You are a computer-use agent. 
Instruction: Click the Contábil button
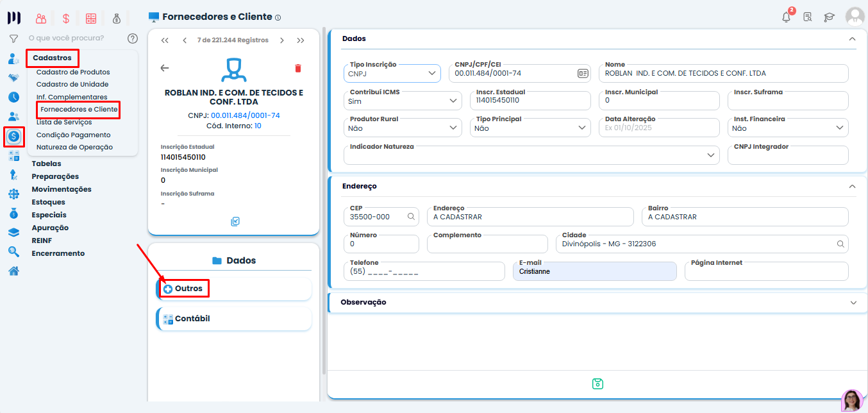click(x=192, y=319)
